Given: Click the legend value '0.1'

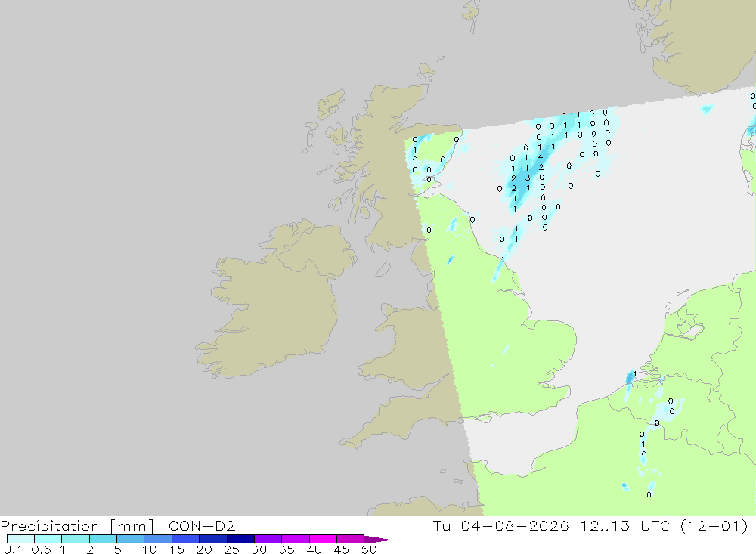Looking at the screenshot, I should tap(13, 549).
